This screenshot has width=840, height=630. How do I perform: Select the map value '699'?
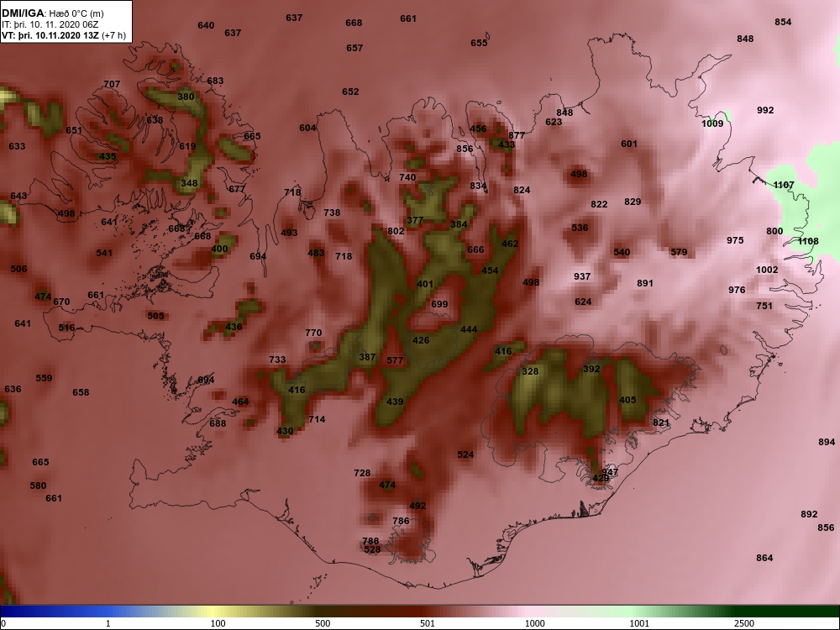[x=439, y=304]
